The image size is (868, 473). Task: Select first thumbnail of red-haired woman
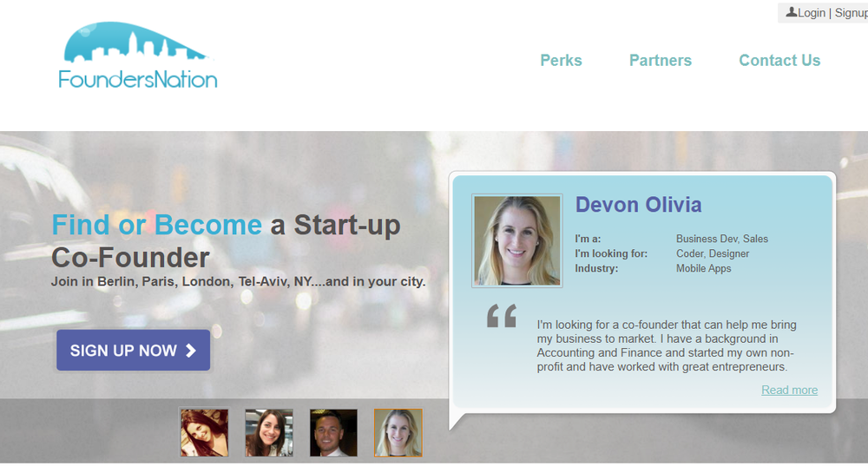point(204,432)
